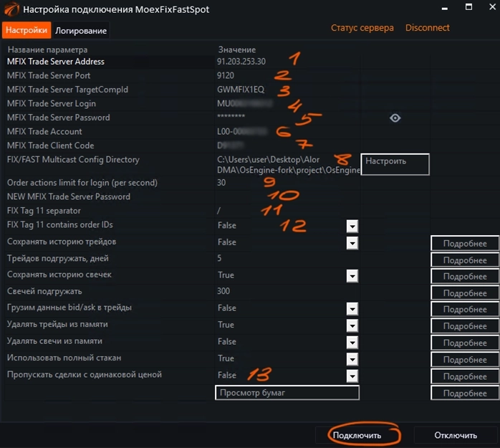Click the Настроить button for multicast directory
This screenshot has height=448, width=500.
tap(395, 164)
